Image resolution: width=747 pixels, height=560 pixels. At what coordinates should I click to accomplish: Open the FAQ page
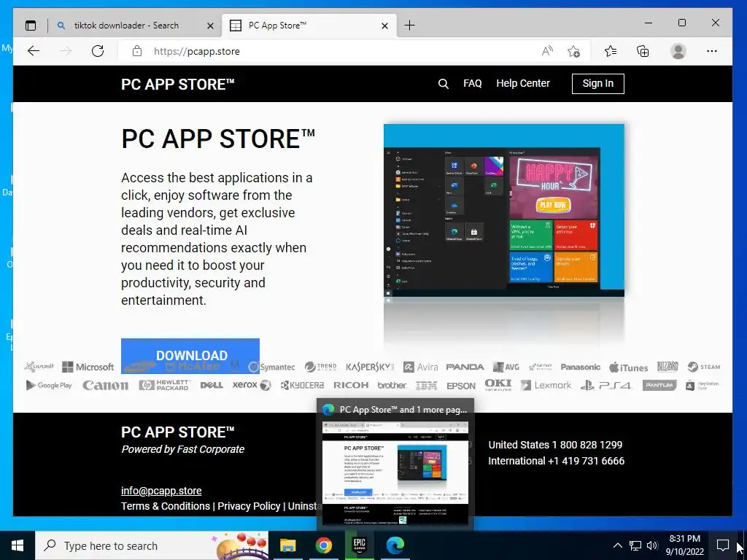click(473, 83)
